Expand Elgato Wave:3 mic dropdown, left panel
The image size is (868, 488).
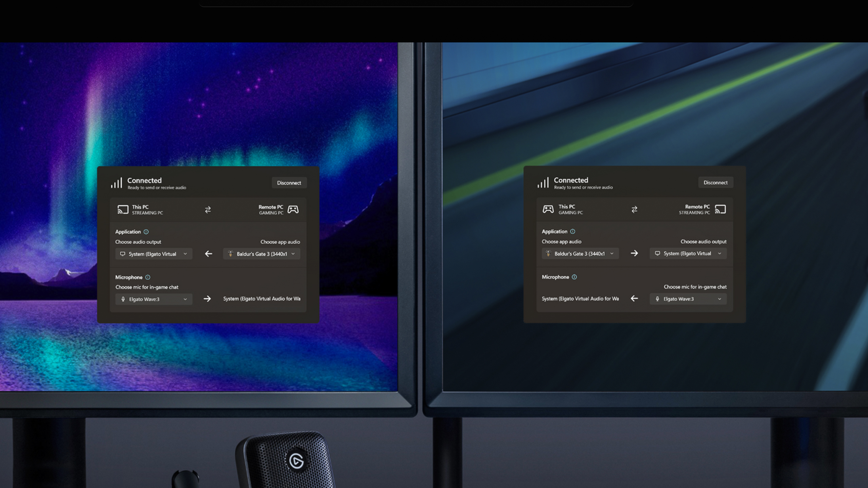point(154,299)
